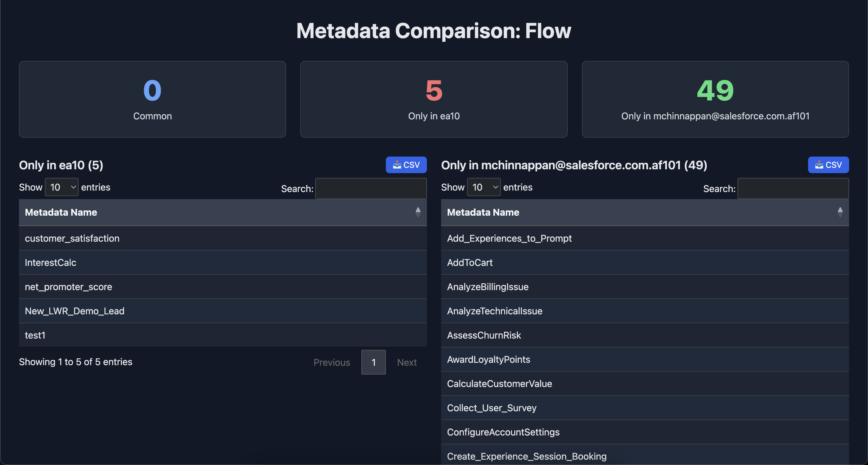Screen dimensions: 868x465
Task: Click the Search field for ea10 table
Action: (x=371, y=188)
